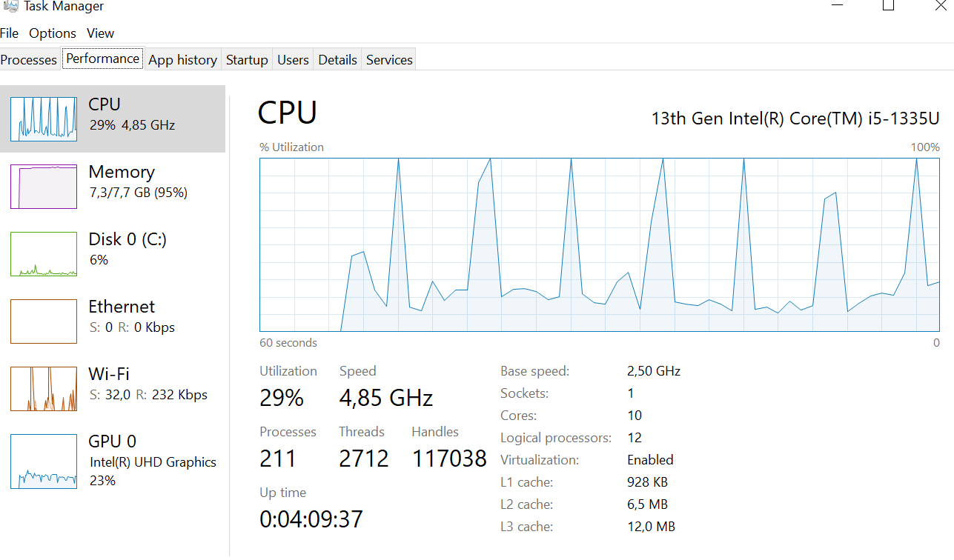
Task: Click the CPU utilization graph area
Action: [x=599, y=244]
